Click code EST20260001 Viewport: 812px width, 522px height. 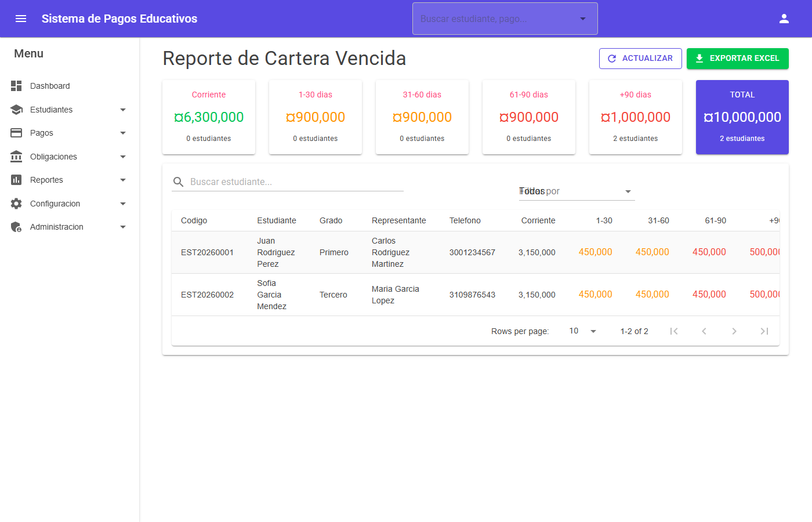pos(207,252)
